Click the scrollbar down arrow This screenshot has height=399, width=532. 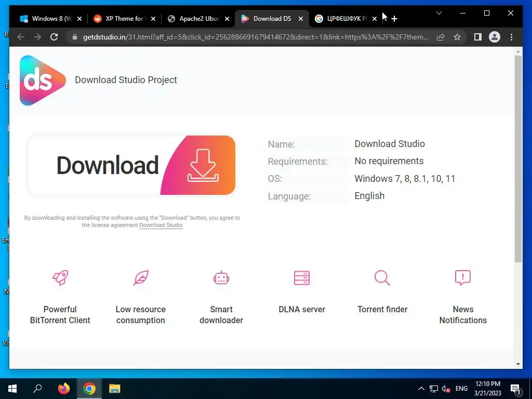518,364
